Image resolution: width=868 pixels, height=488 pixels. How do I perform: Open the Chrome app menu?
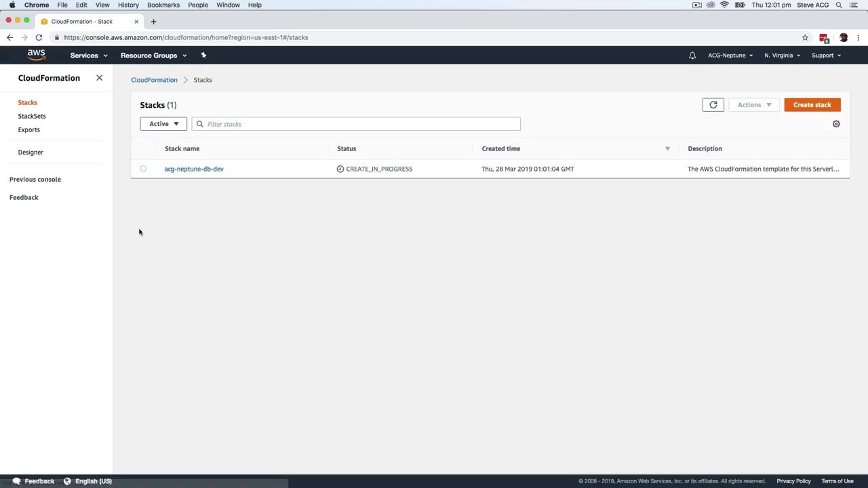pyautogui.click(x=37, y=5)
